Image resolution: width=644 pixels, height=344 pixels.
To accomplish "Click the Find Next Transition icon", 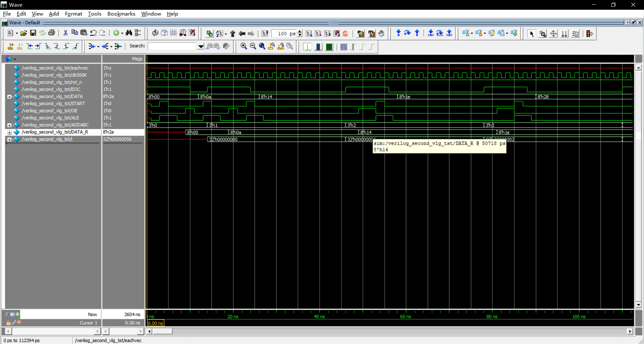I will tap(38, 46).
